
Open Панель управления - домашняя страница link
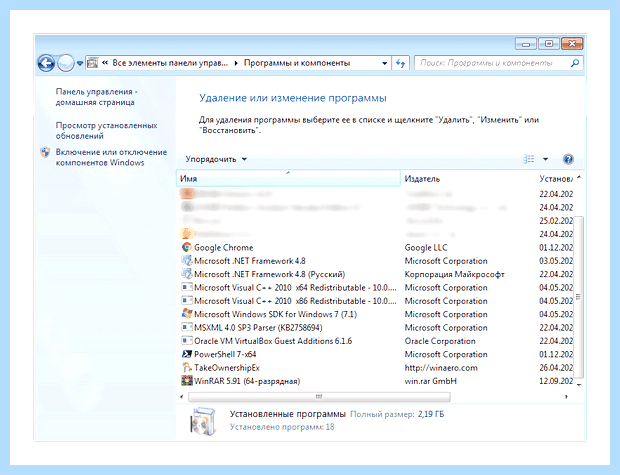pos(96,97)
